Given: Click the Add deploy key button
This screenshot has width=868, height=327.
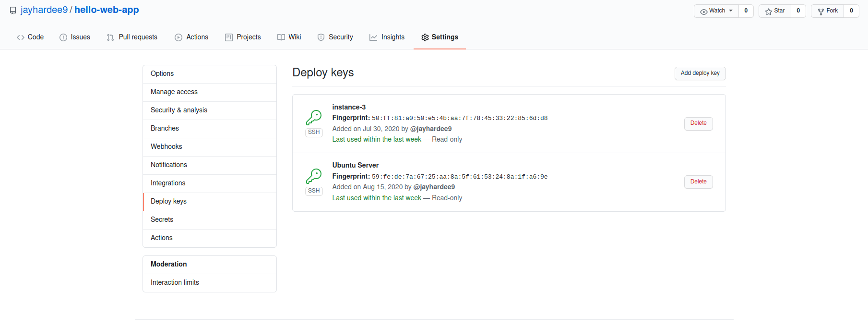Looking at the screenshot, I should tap(700, 73).
